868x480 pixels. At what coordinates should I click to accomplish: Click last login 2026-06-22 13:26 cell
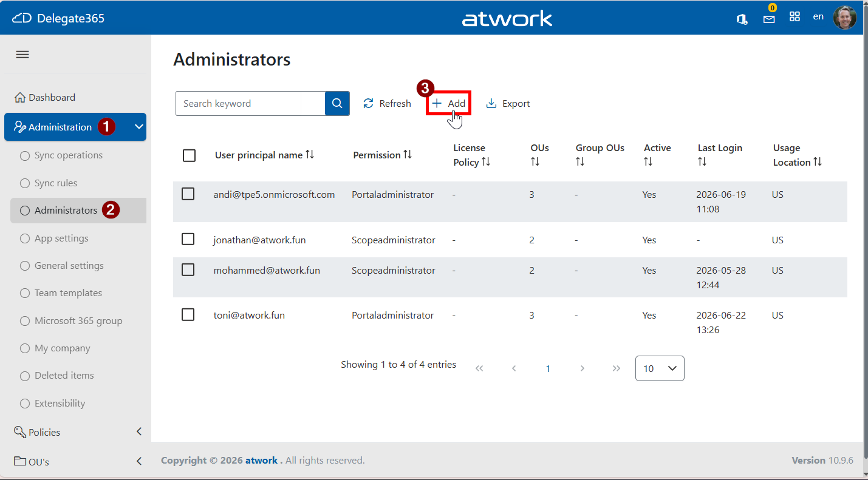click(721, 322)
